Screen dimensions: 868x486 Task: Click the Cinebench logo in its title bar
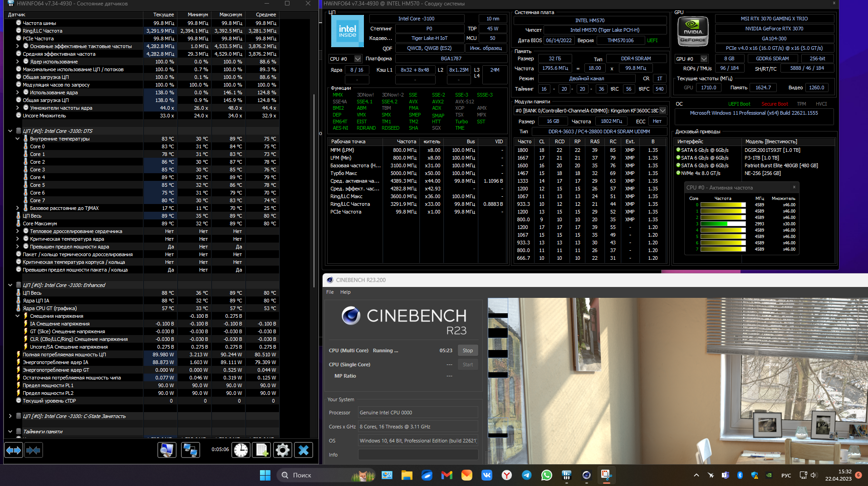(330, 280)
